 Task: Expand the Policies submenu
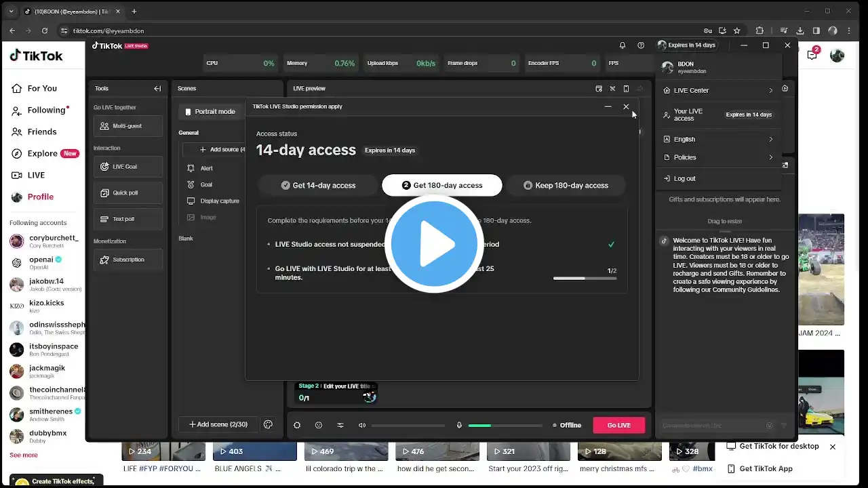click(x=718, y=157)
